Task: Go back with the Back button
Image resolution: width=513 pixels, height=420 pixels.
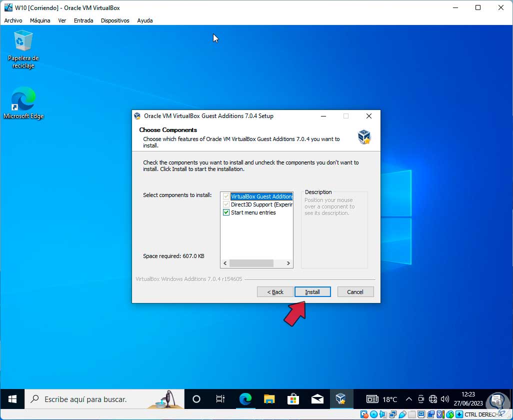Action: coord(275,292)
